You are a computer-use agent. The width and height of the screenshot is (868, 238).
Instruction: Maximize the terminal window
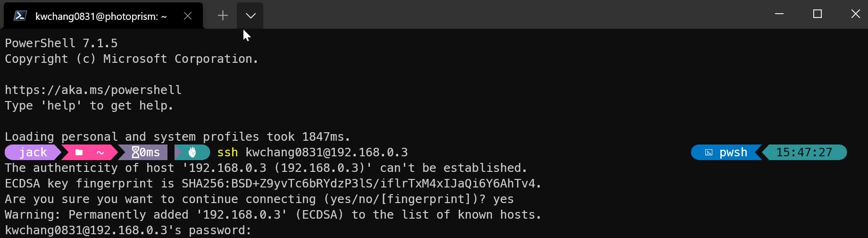(818, 14)
